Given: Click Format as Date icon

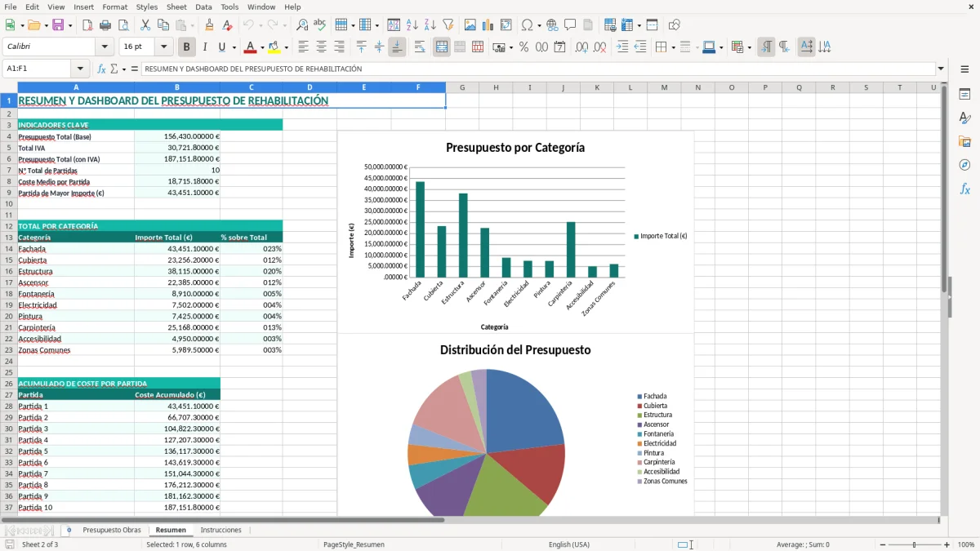Looking at the screenshot, I should [560, 47].
